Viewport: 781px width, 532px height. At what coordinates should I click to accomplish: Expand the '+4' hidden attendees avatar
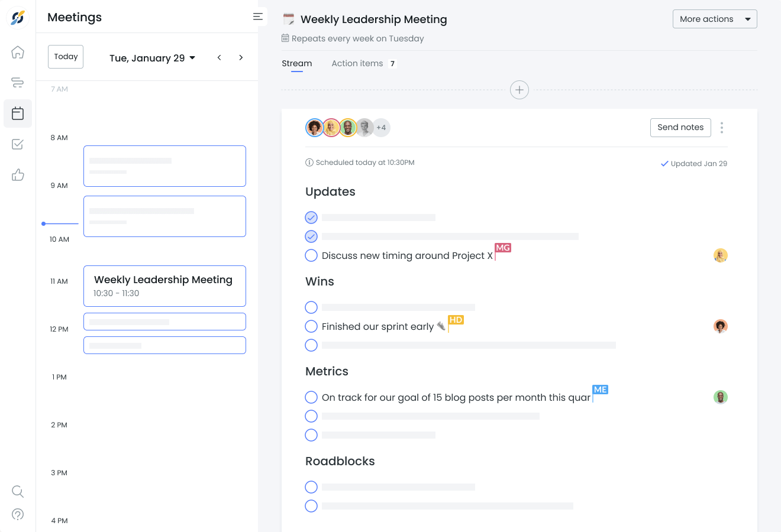pyautogui.click(x=381, y=127)
